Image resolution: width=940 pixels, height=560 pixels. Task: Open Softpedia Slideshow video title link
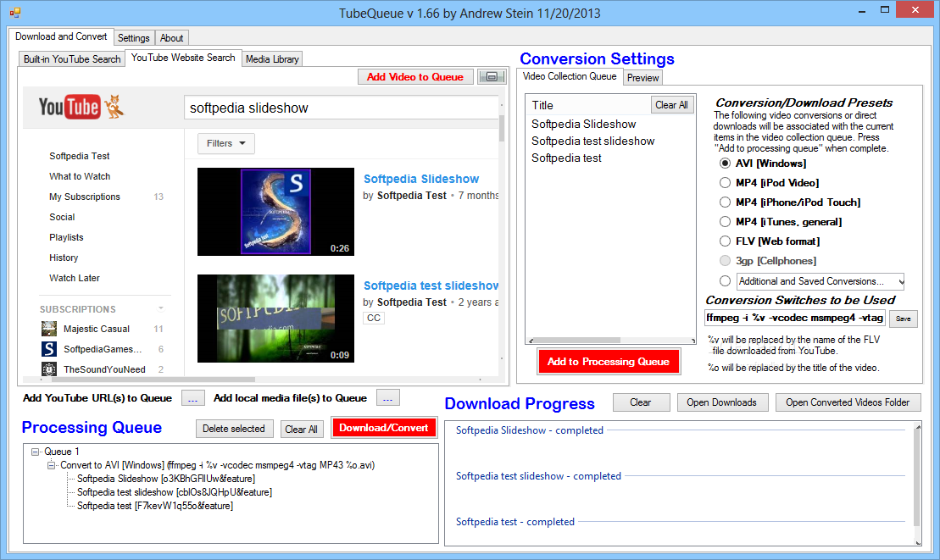421,179
